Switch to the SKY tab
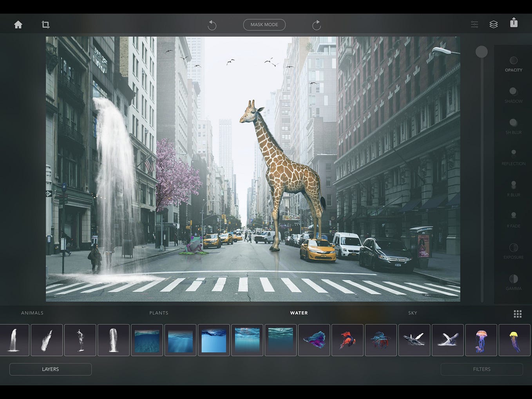Viewport: 532px width, 399px height. click(x=412, y=313)
